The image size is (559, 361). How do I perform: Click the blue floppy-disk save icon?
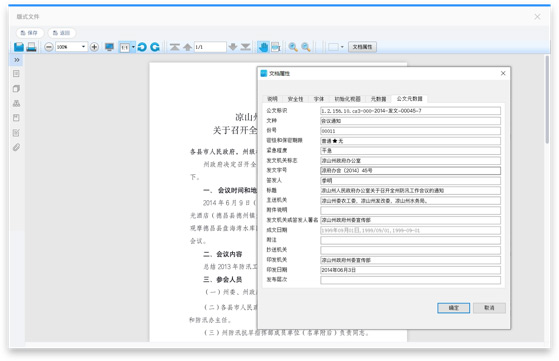(x=19, y=47)
